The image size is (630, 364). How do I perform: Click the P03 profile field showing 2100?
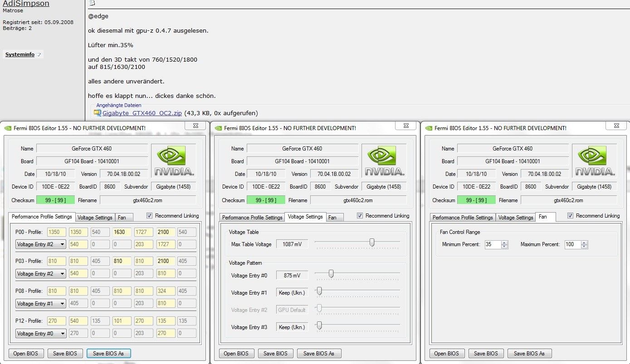(166, 261)
